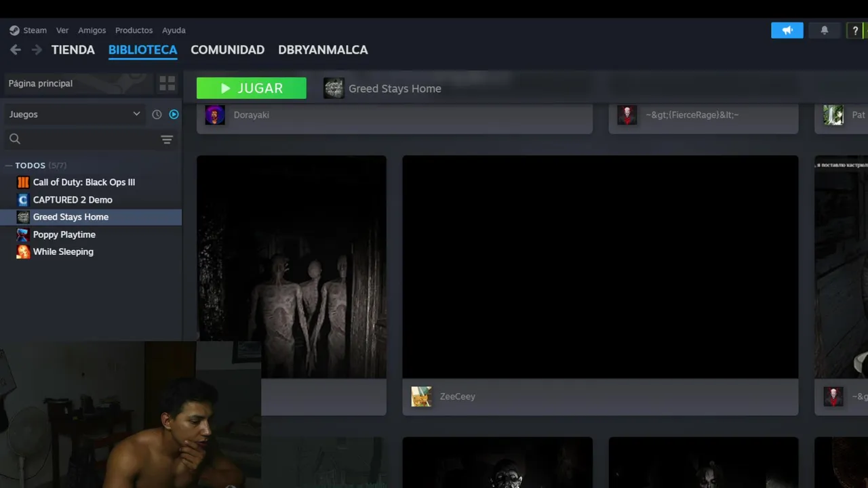Open the Steam menu
The height and width of the screenshot is (488, 868).
point(35,30)
